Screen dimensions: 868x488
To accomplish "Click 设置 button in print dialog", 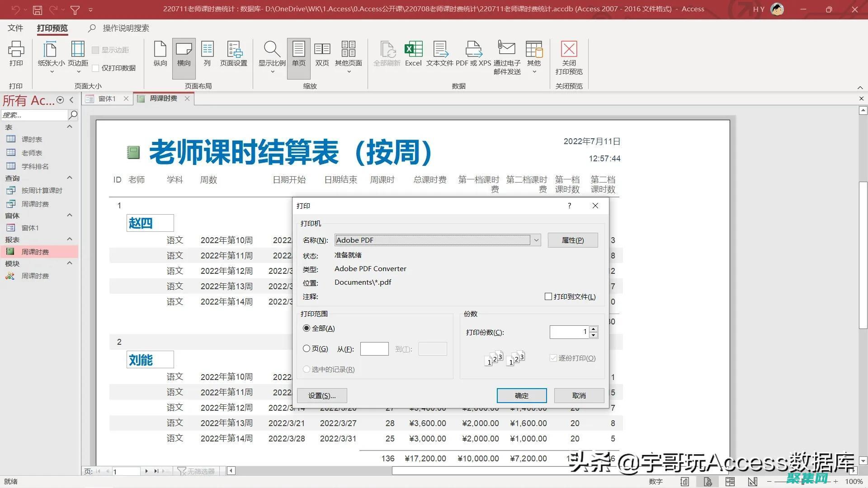I will tap(321, 395).
